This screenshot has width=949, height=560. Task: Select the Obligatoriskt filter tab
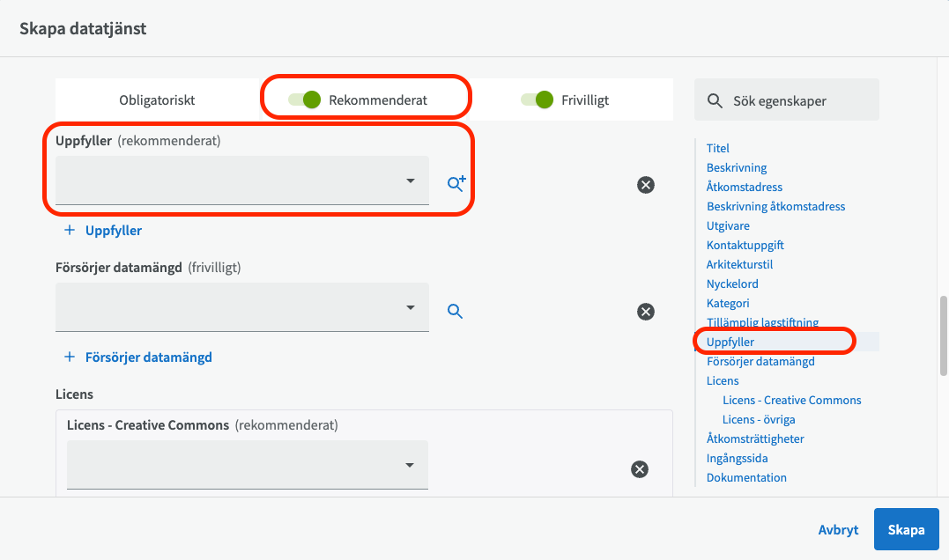(x=157, y=100)
